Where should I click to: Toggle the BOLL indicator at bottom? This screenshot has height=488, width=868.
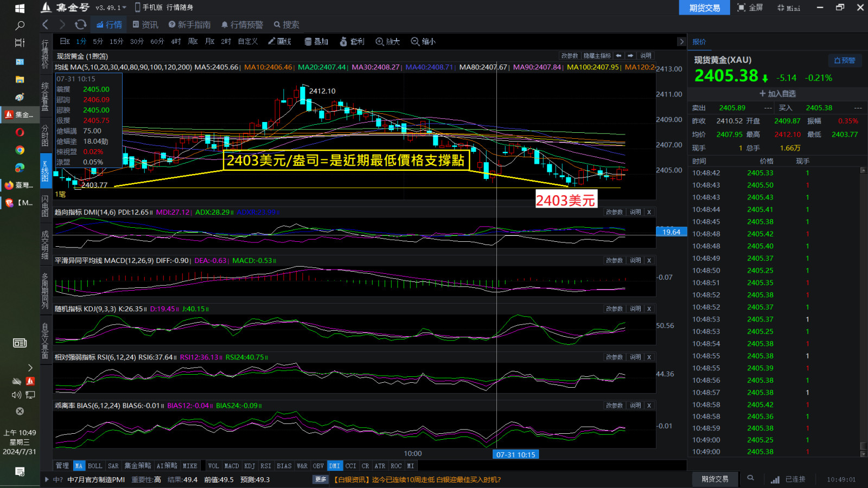point(95,466)
